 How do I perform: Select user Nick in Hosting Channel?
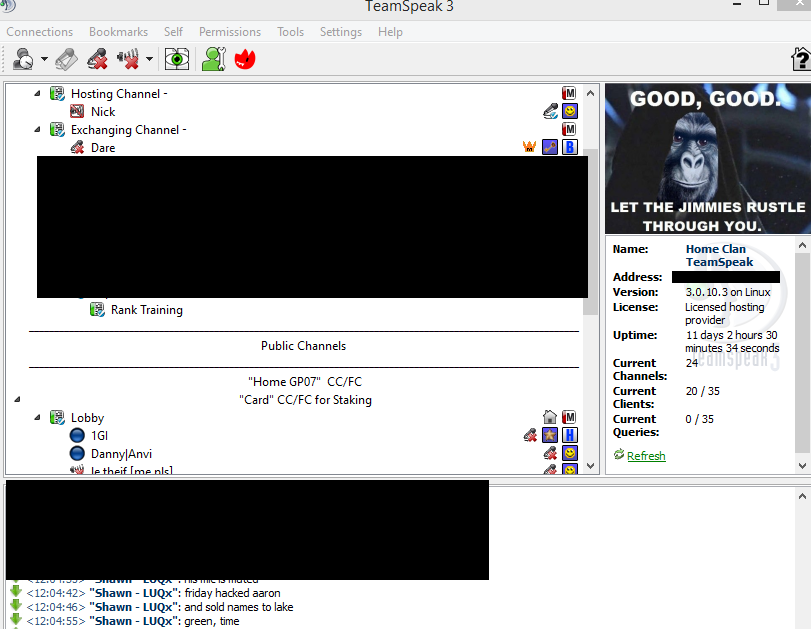103,112
